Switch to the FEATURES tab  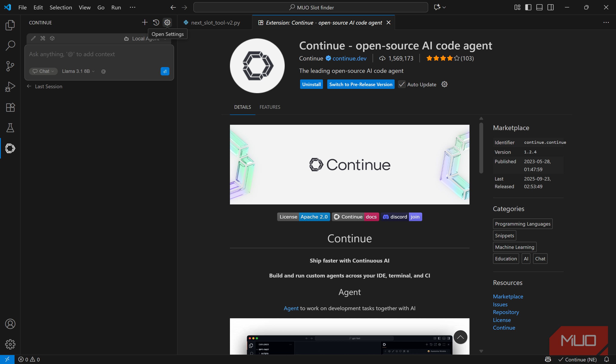[x=270, y=107]
